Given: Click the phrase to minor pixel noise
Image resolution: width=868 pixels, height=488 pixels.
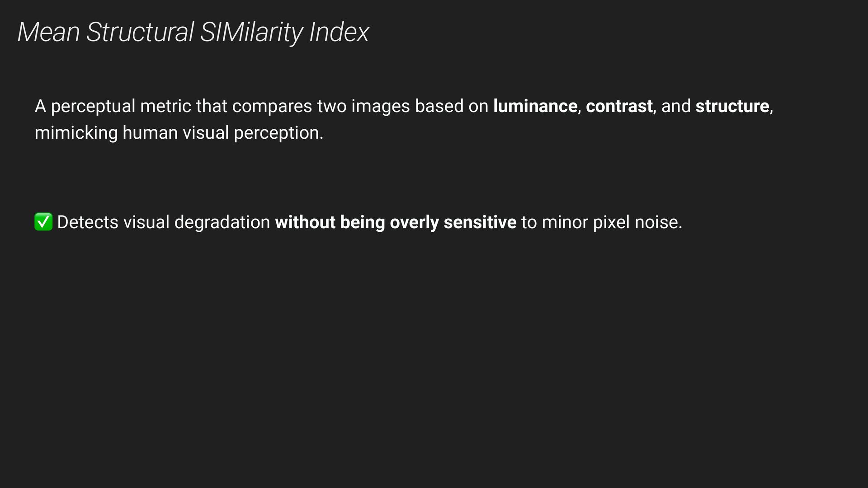Looking at the screenshot, I should pos(602,222).
